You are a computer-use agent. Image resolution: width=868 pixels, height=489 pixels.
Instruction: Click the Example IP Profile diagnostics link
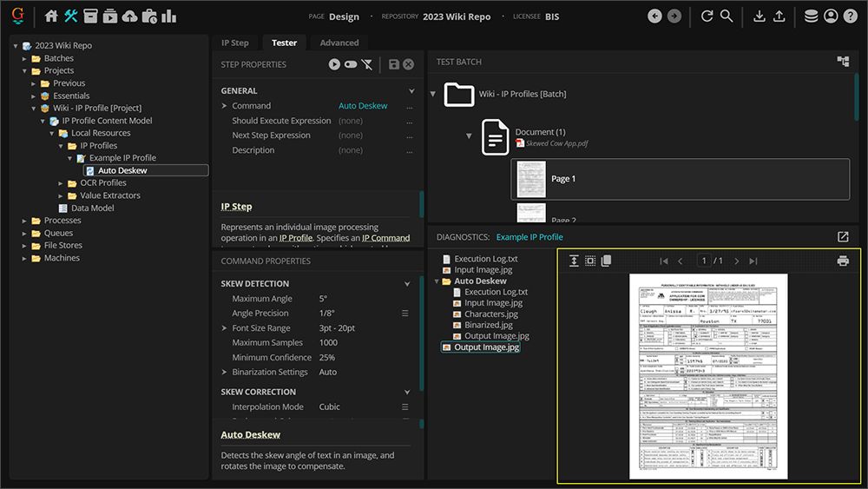tap(529, 237)
